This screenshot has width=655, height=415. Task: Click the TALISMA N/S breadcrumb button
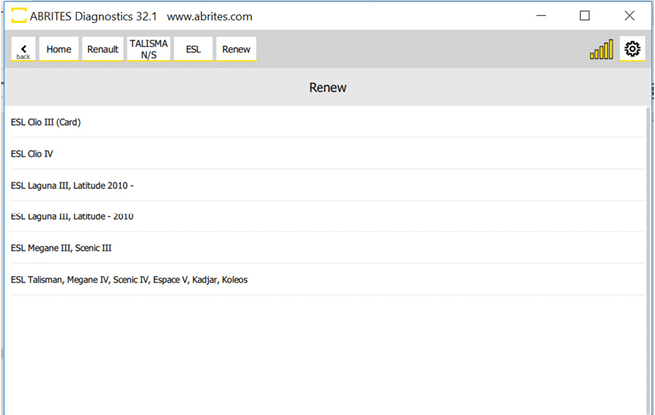click(148, 49)
